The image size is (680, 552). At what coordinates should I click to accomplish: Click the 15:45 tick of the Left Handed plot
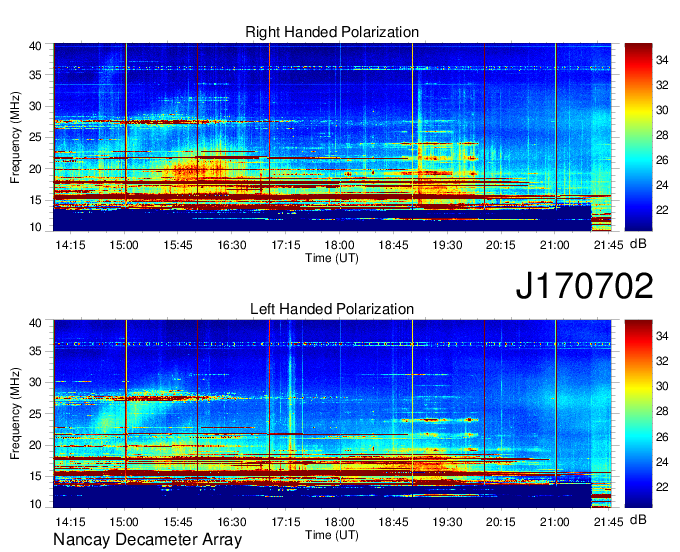(178, 522)
